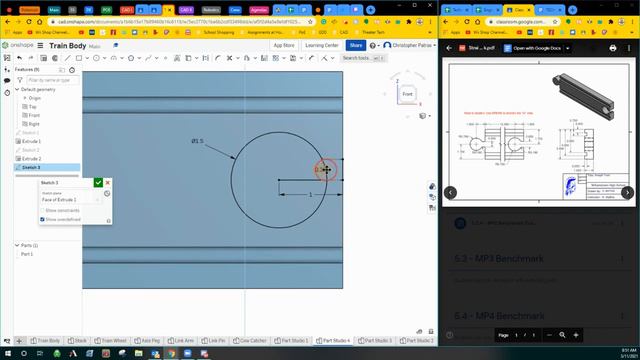Collapse the Default geometry group
Viewport: 640px width, 360px height.
point(17,89)
